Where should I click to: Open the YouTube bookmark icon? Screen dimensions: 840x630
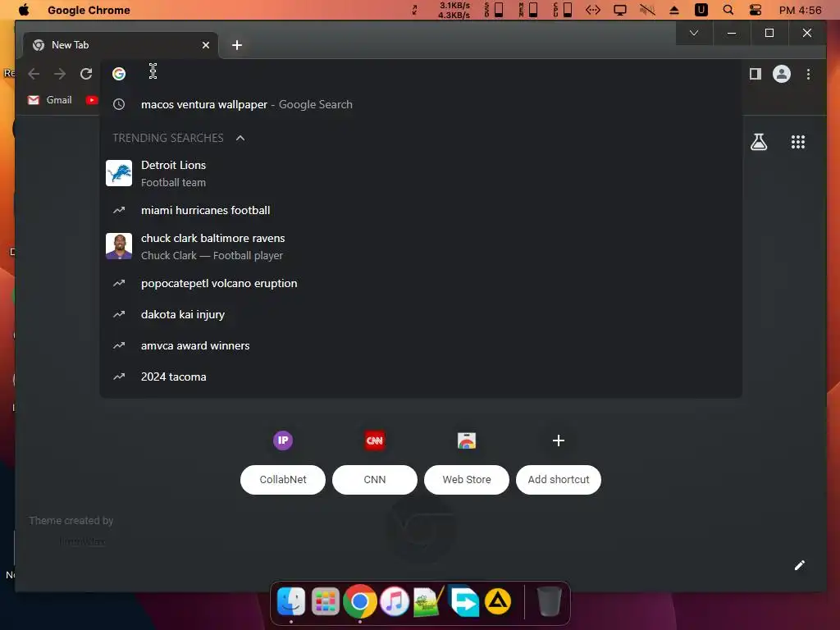click(x=92, y=100)
